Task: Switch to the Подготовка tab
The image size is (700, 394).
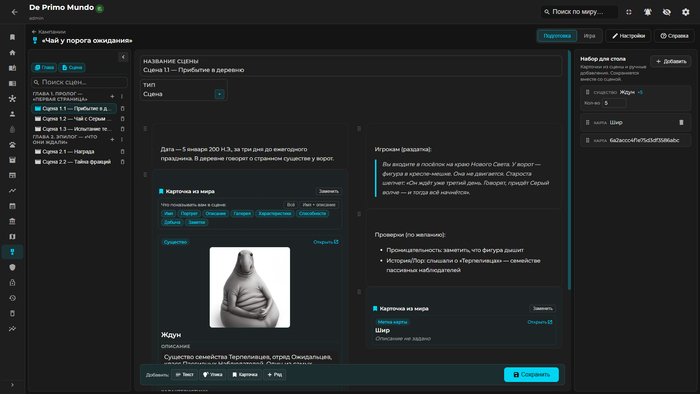Action: tap(557, 36)
